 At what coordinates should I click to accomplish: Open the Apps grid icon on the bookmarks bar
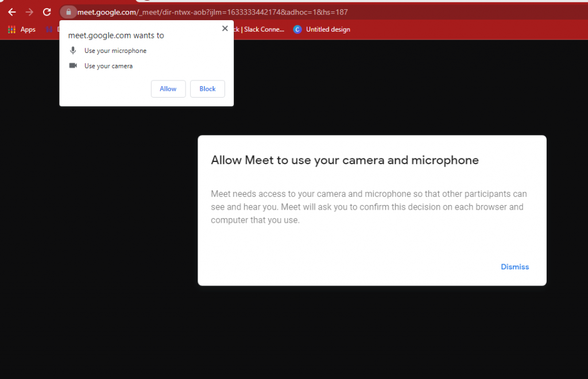coord(11,29)
